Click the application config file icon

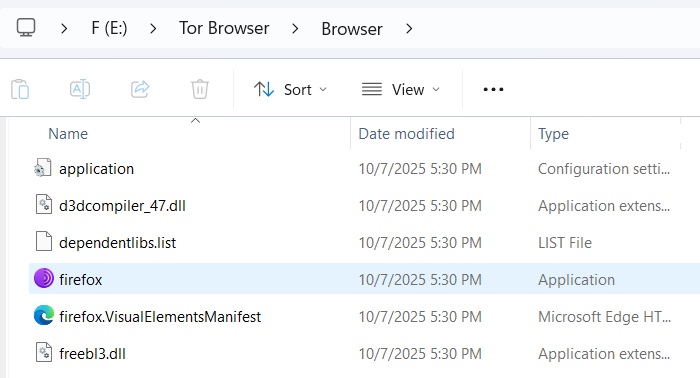pos(43,169)
